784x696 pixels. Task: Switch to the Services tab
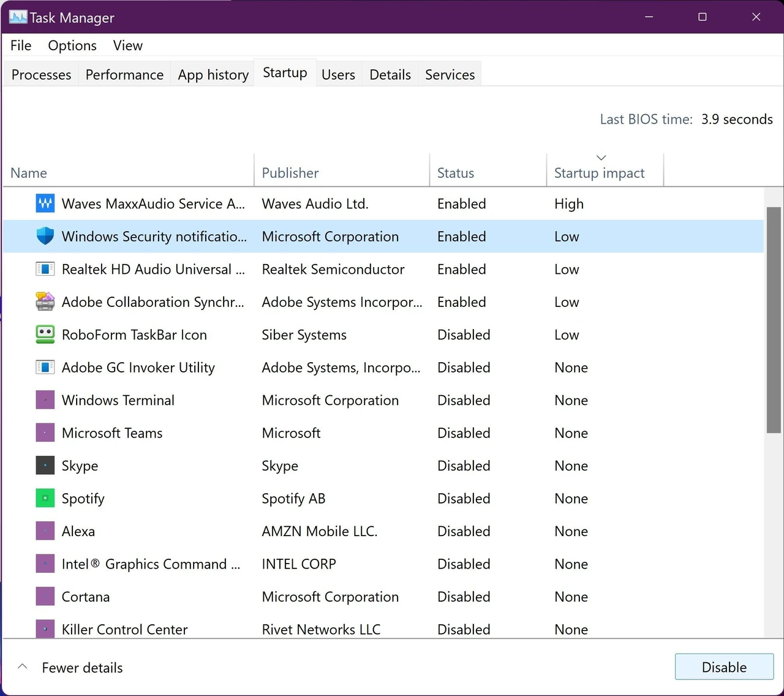point(450,74)
